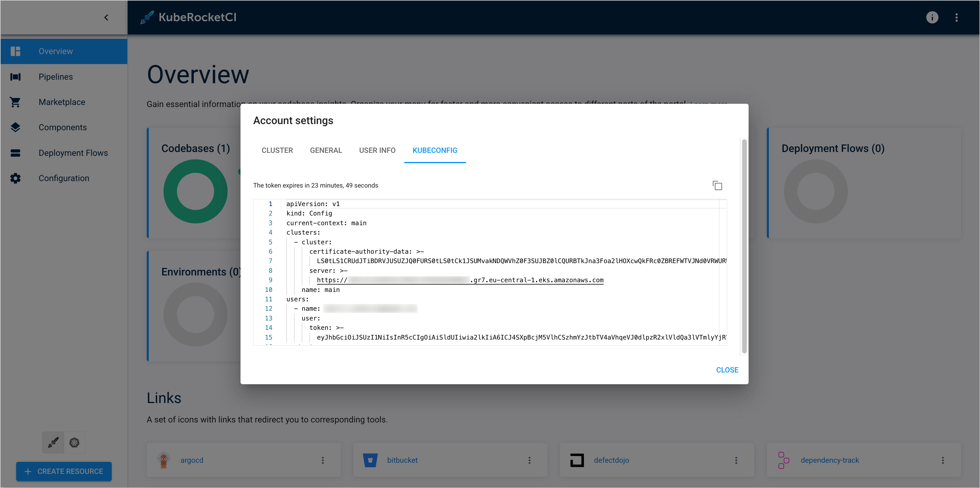Switch to the CLUSTER tab

pyautogui.click(x=277, y=150)
